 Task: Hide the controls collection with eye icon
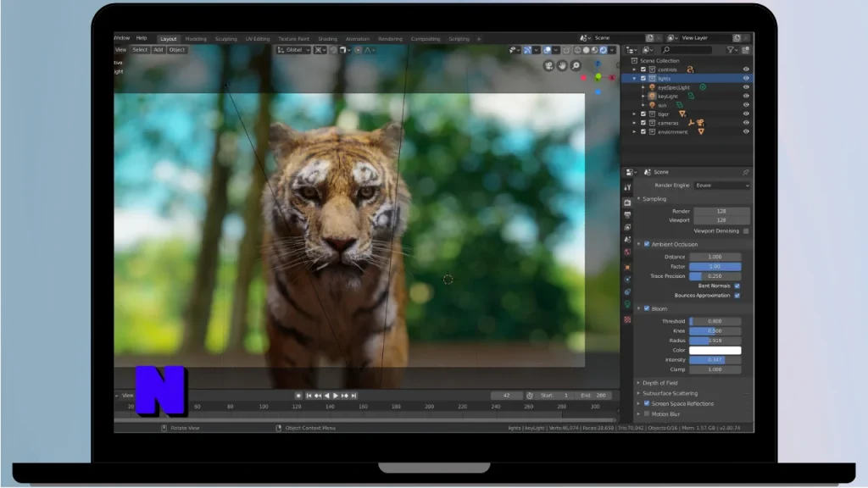tap(746, 69)
